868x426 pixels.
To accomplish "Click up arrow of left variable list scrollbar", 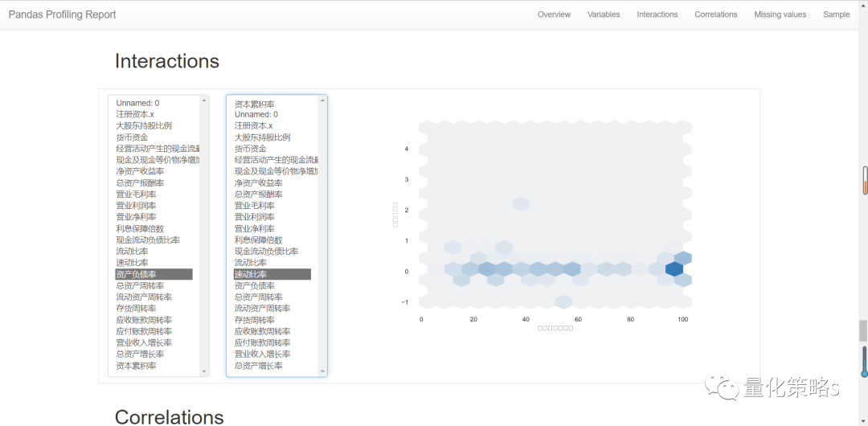I will (203, 100).
